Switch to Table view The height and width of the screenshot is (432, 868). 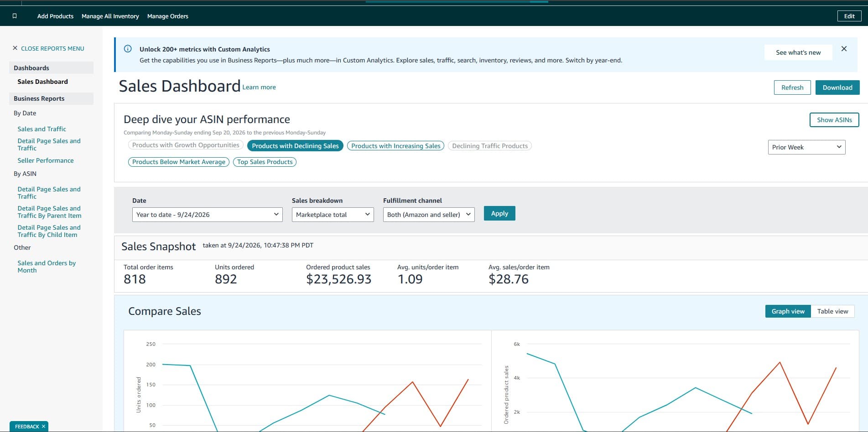pyautogui.click(x=832, y=311)
